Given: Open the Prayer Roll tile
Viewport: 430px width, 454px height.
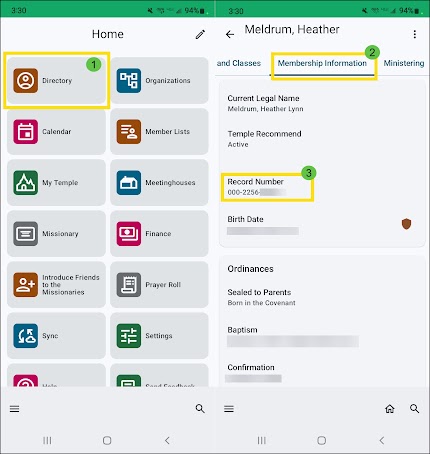Looking at the screenshot, I should tap(159, 284).
